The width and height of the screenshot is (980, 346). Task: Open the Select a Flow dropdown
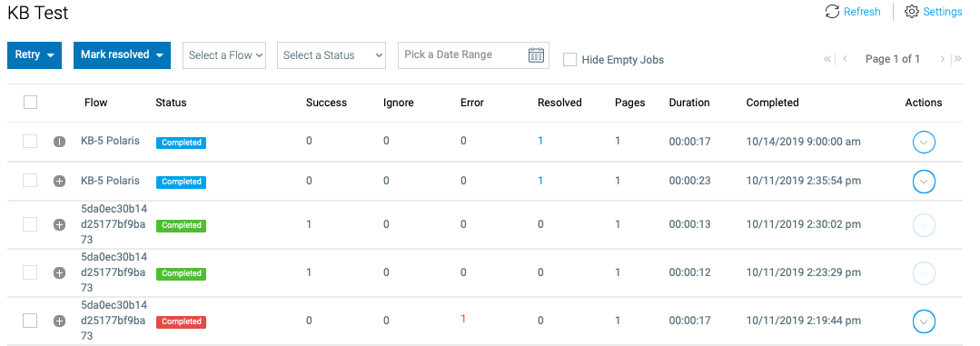tap(224, 55)
